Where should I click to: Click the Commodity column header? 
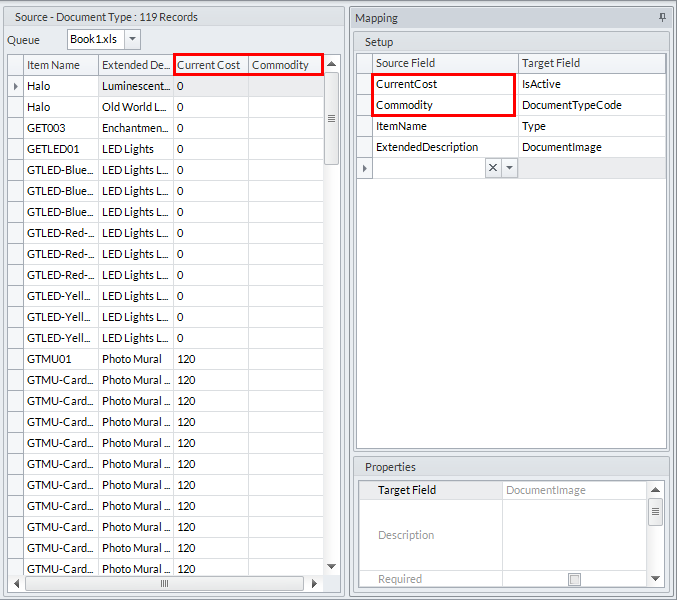pos(285,65)
